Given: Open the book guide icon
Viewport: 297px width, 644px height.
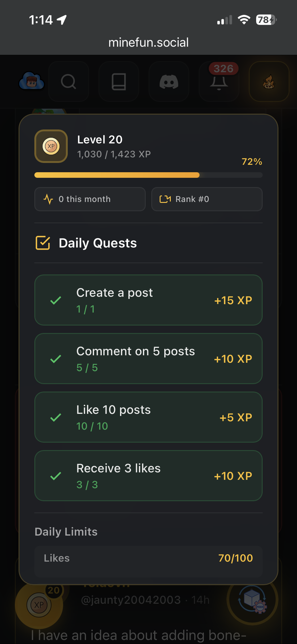Looking at the screenshot, I should (119, 81).
